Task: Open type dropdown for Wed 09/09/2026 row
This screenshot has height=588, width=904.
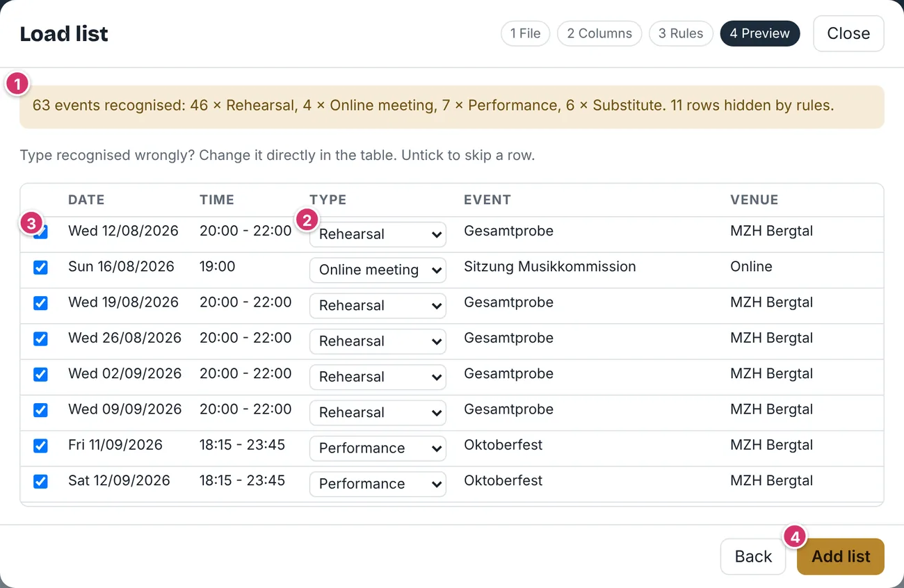Action: coord(378,412)
